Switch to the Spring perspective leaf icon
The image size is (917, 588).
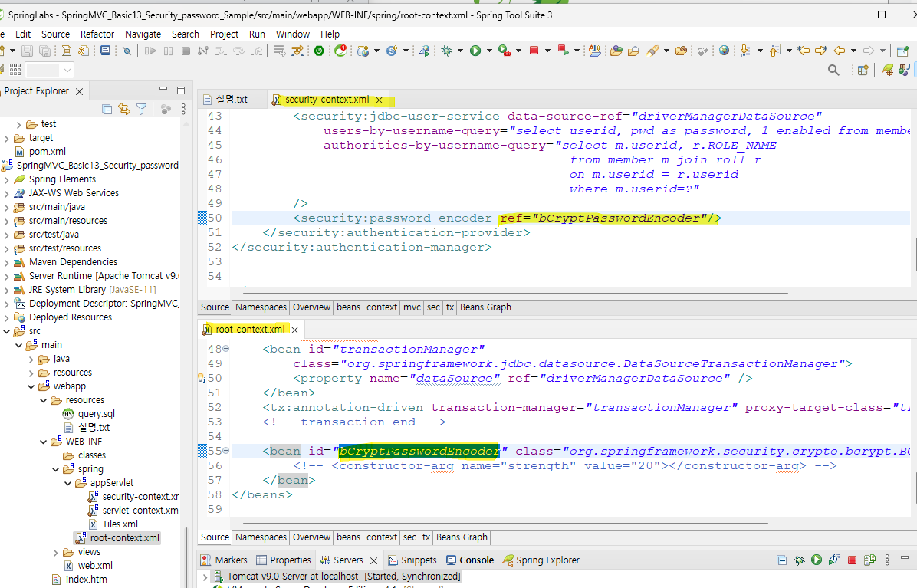point(888,70)
